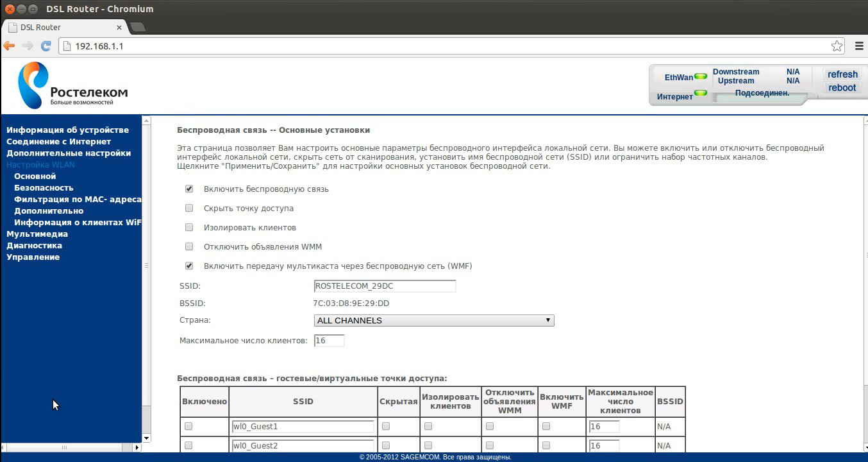Click the EthWan green status LED
This screenshot has width=868, height=462.
pos(701,77)
